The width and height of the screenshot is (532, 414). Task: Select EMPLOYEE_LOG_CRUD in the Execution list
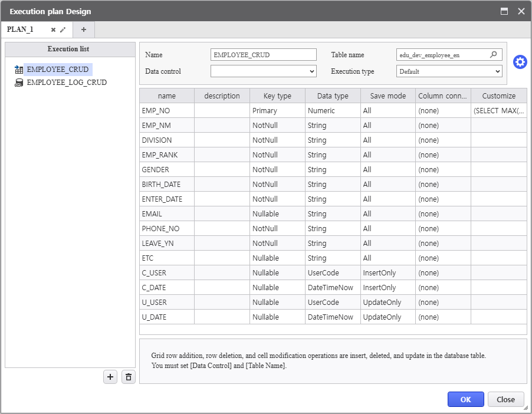point(66,83)
